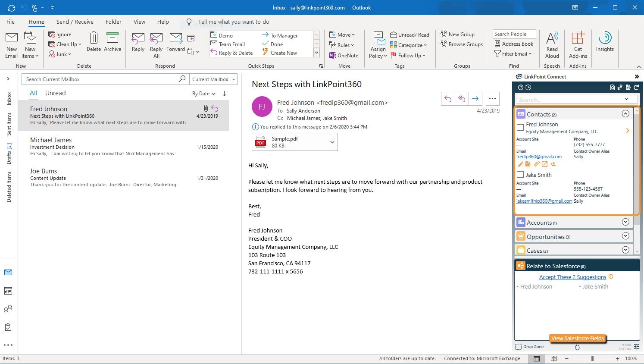Screen dimensions: 644x364
Task: Expand the Opportunities section
Action: point(625,236)
